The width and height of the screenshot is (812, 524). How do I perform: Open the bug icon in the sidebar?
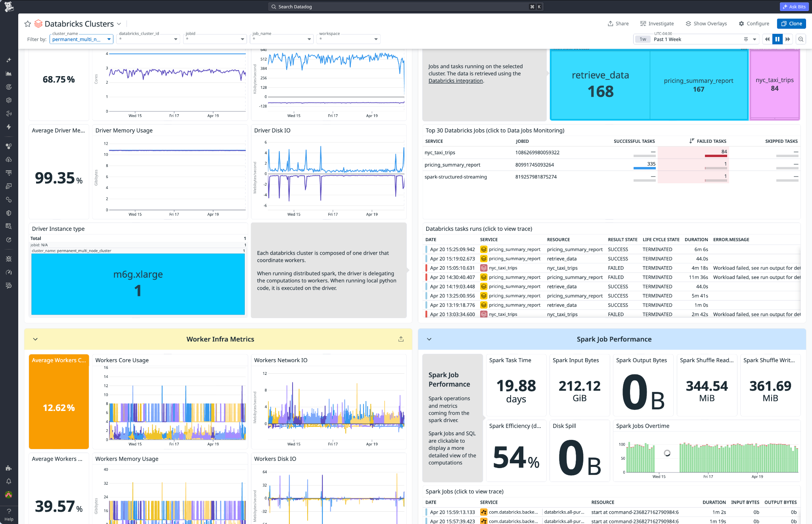coord(9,259)
